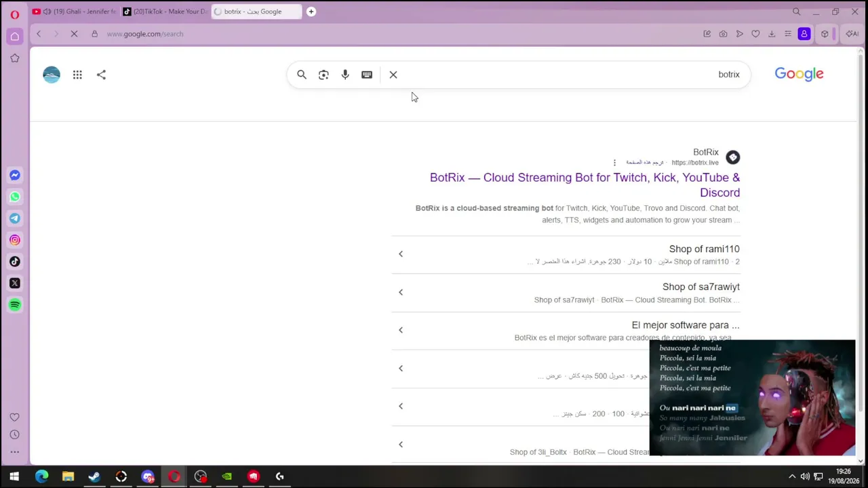868x488 pixels.
Task: Open the search tabs magnifier in title bar
Action: (797, 12)
